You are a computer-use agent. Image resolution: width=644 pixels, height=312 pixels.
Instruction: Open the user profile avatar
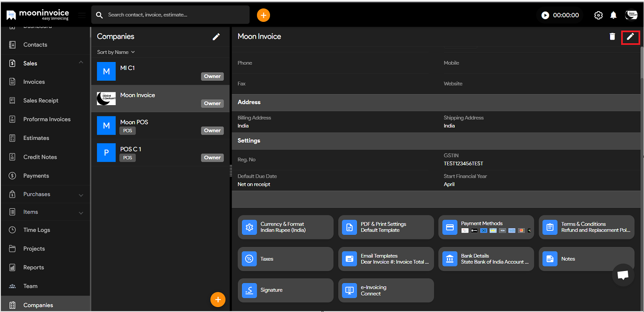point(632,15)
